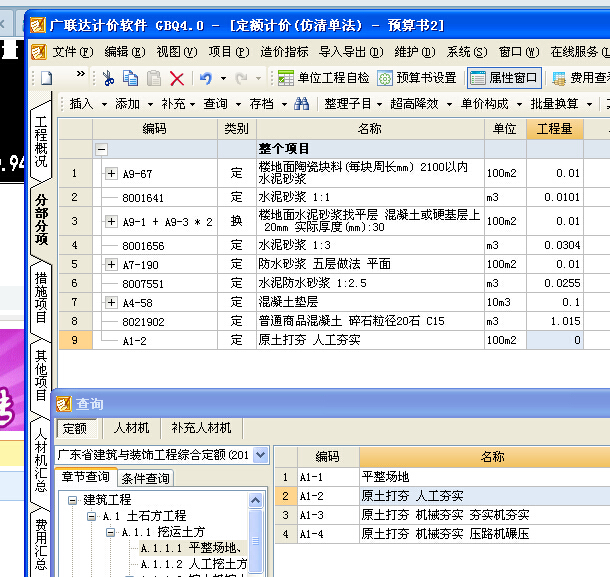Select the 补充人材机 tab
This screenshot has width=610, height=577.
click(x=201, y=428)
